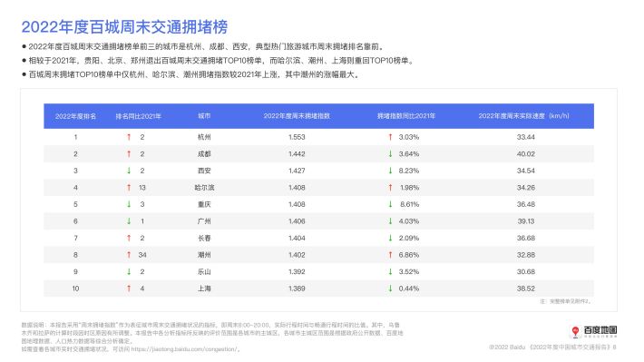Image resolution: width=644 pixels, height=362 pixels.
Task: Click the title 2022年度百城周末交通拥堵榜
Action: pos(124,26)
